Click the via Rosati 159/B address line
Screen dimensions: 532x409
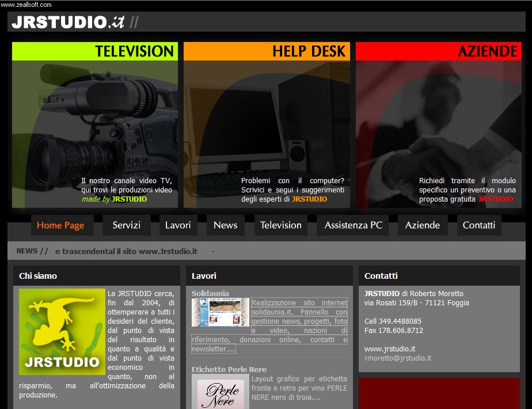(417, 303)
